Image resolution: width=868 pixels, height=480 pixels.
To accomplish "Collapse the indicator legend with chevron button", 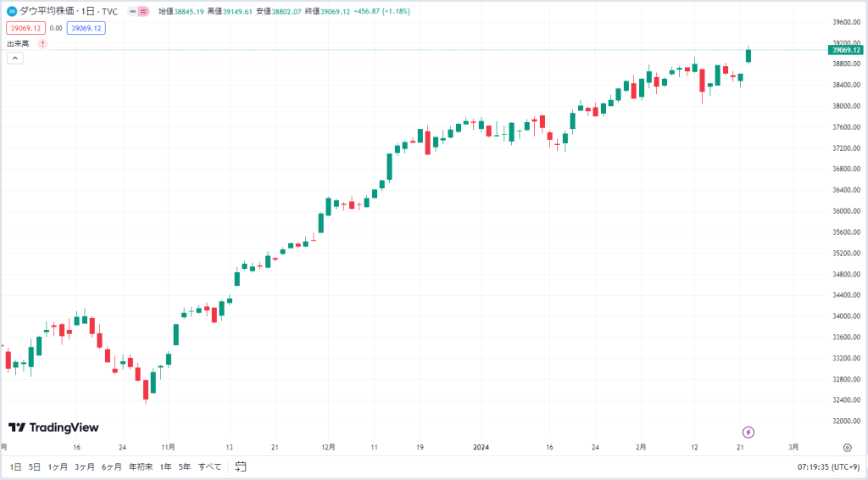I will click(x=15, y=58).
